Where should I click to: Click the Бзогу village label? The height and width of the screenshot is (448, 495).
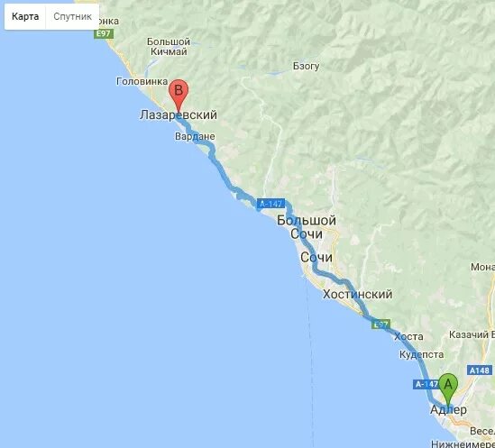(306, 66)
